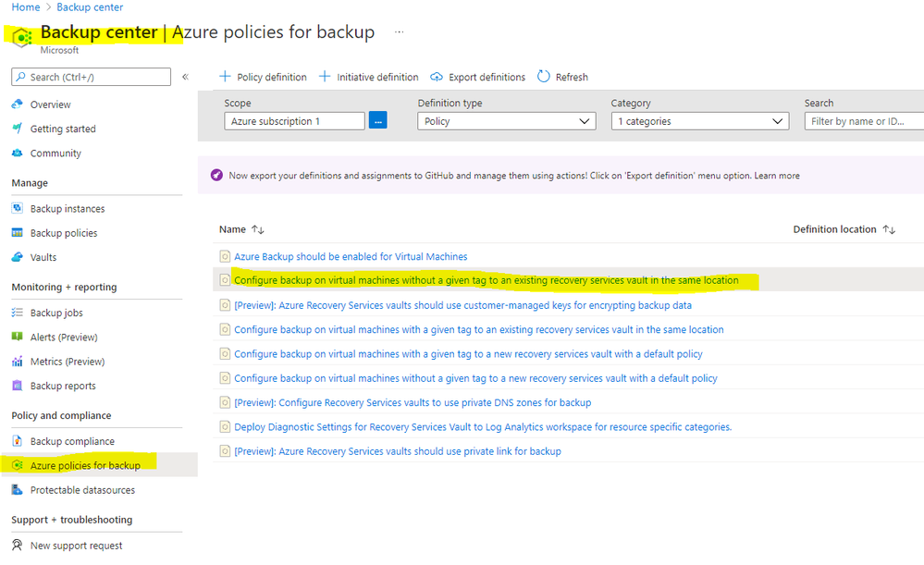Go to Backup instances

pyautogui.click(x=68, y=209)
